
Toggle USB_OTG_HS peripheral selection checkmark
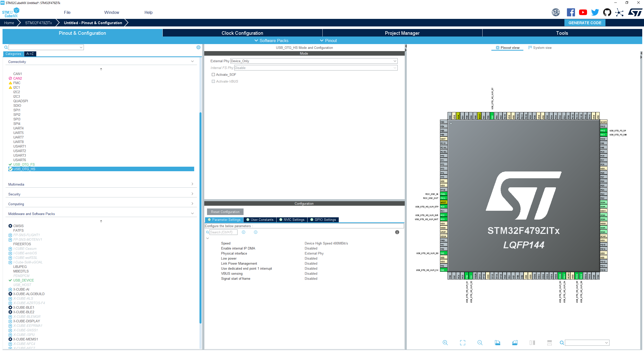click(x=10, y=169)
